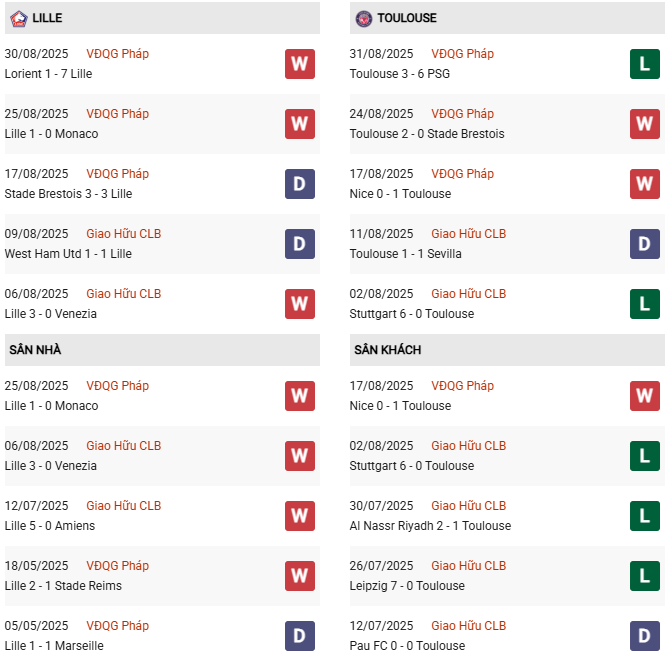Click the W badge for Toulouse 2 - 0 Stade Brestois
The width and height of the screenshot is (672, 670).
(x=644, y=124)
